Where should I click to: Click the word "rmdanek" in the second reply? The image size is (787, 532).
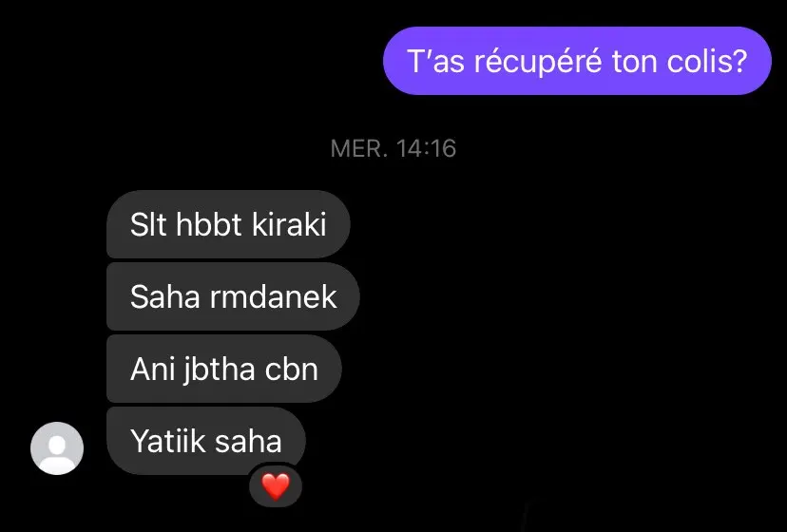tap(273, 296)
